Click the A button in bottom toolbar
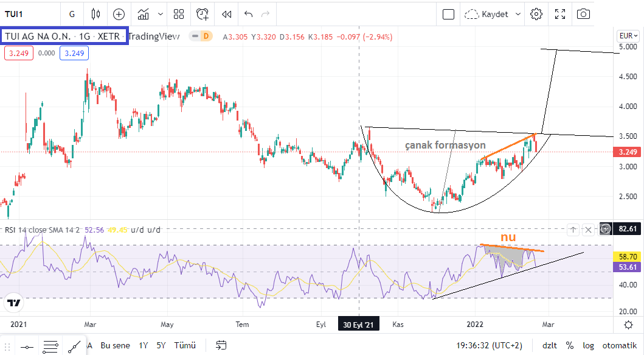 pos(89,345)
